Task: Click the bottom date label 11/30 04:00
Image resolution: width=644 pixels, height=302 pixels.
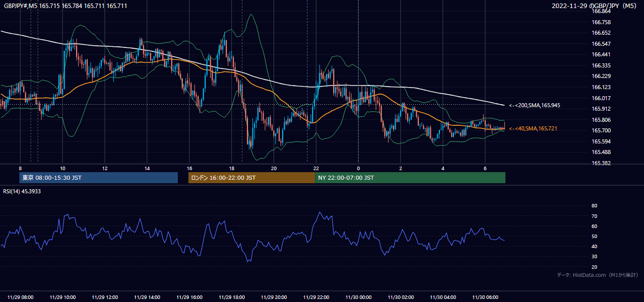Action: pyautogui.click(x=443, y=297)
